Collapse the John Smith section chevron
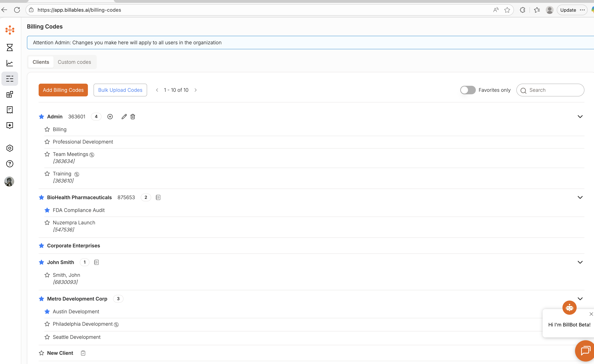 pos(580,262)
